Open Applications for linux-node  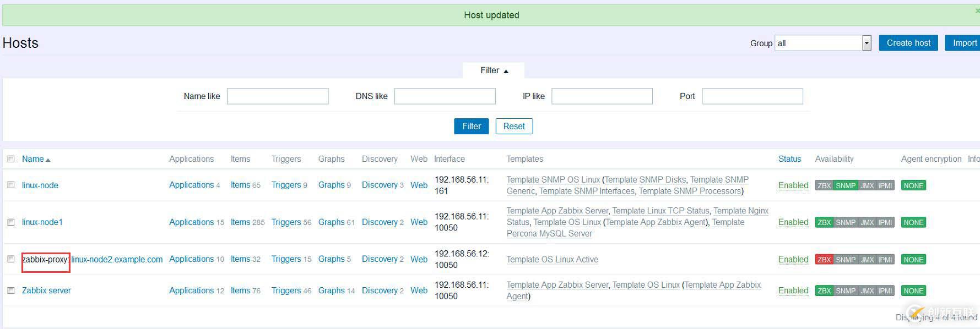point(191,185)
